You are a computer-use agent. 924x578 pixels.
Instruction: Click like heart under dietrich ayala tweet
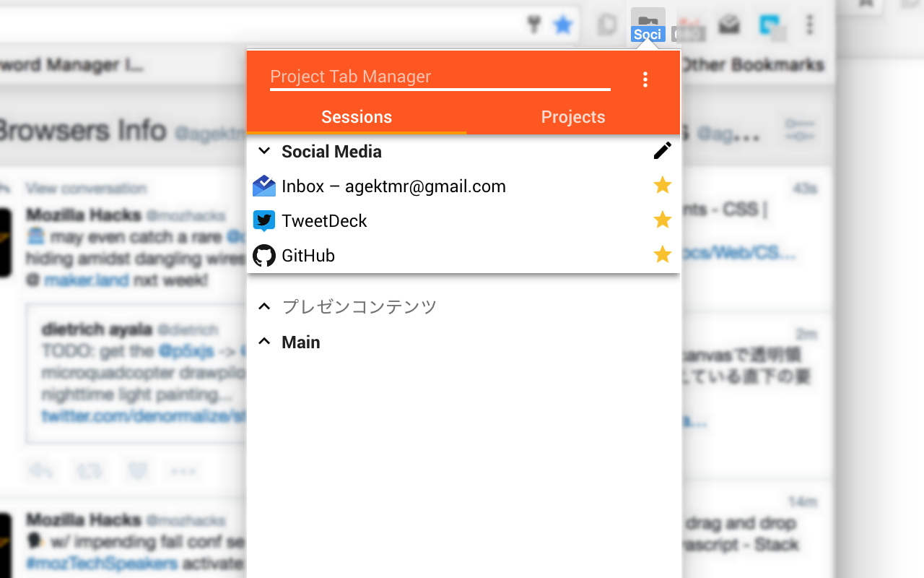138,471
